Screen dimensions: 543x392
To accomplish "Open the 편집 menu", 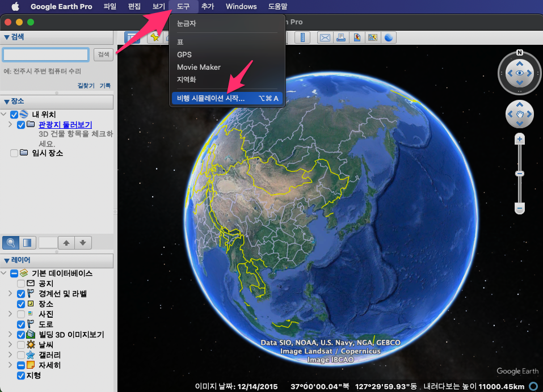I will click(x=134, y=6).
